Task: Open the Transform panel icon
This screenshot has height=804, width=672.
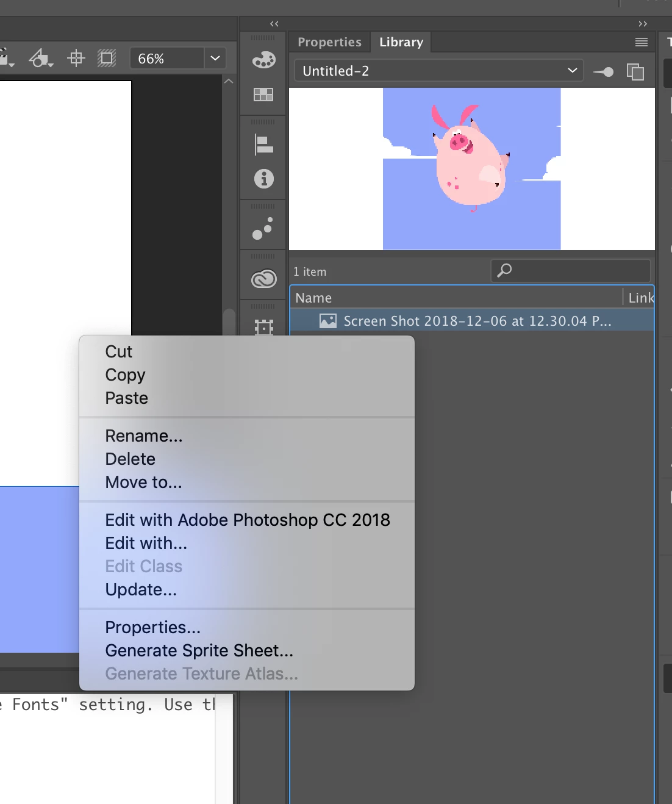Action: point(263,327)
